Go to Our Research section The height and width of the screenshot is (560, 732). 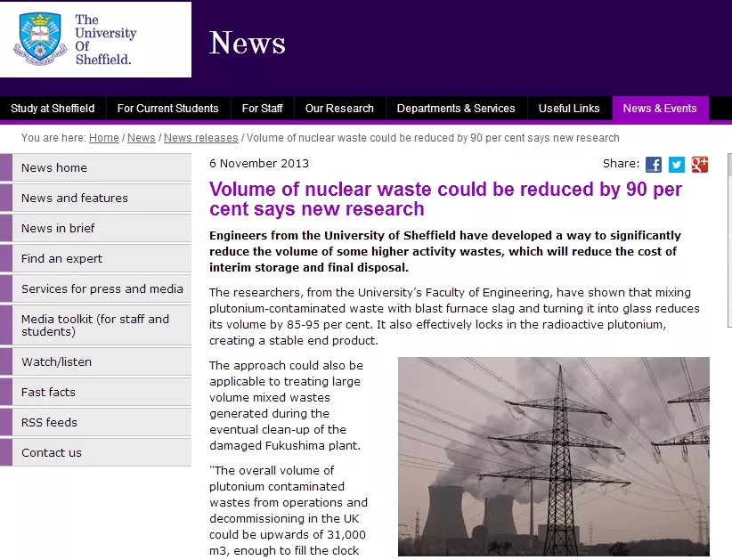point(339,109)
